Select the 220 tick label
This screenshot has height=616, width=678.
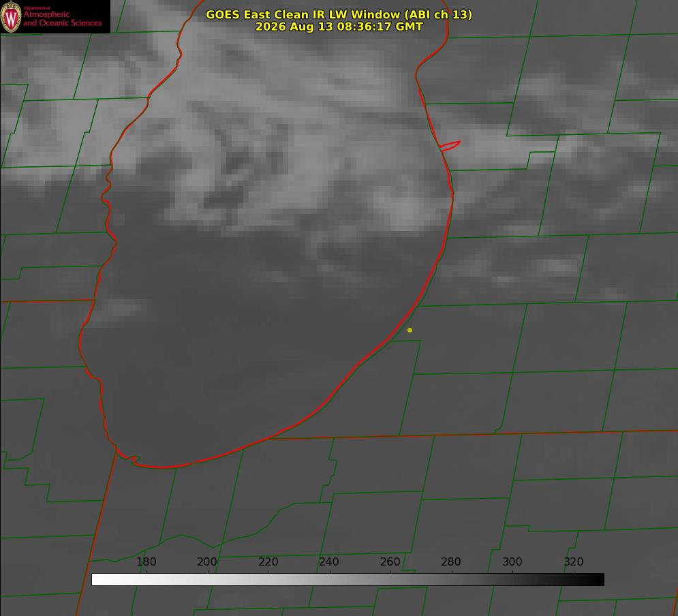[x=268, y=561]
